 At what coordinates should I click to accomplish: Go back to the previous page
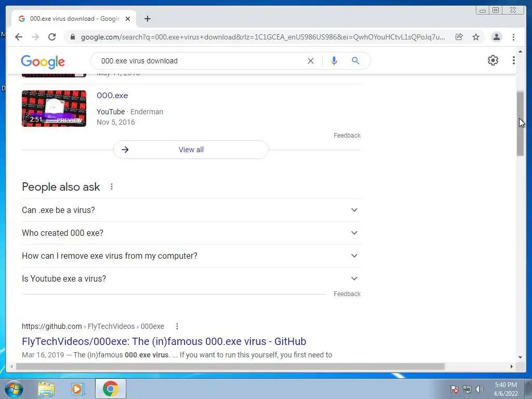pos(19,37)
